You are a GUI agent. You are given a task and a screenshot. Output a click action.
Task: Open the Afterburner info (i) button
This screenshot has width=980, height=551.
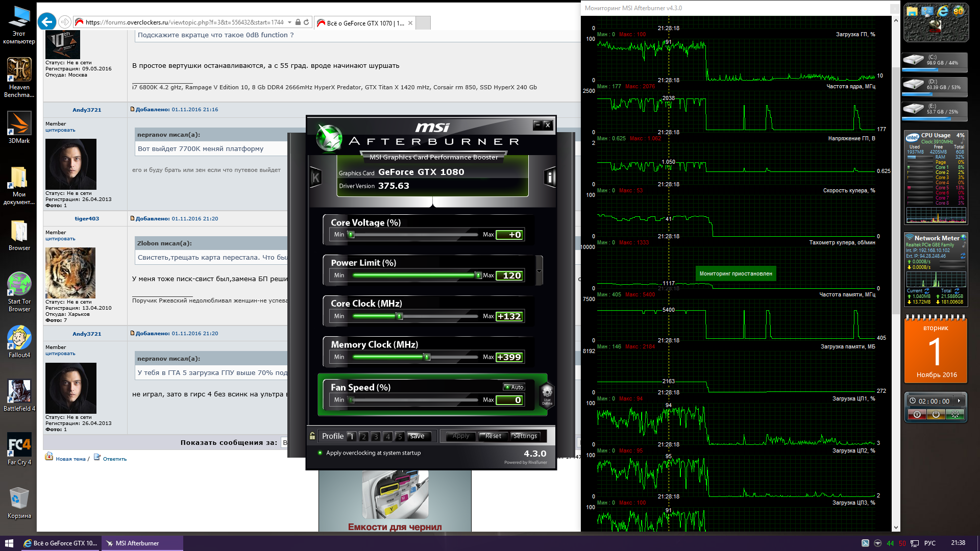point(550,178)
